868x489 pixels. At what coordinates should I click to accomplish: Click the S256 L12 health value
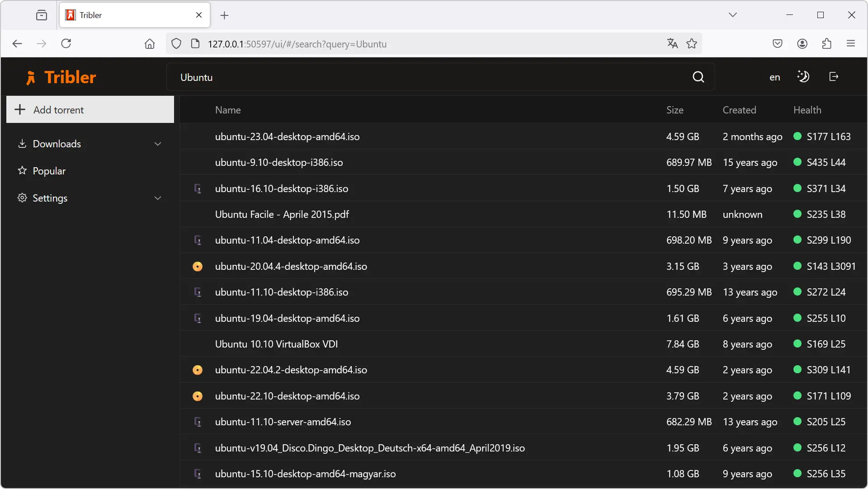point(826,448)
